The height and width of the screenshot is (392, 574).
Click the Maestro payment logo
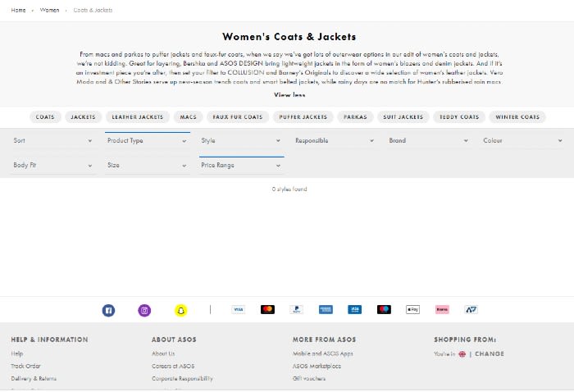click(x=384, y=310)
